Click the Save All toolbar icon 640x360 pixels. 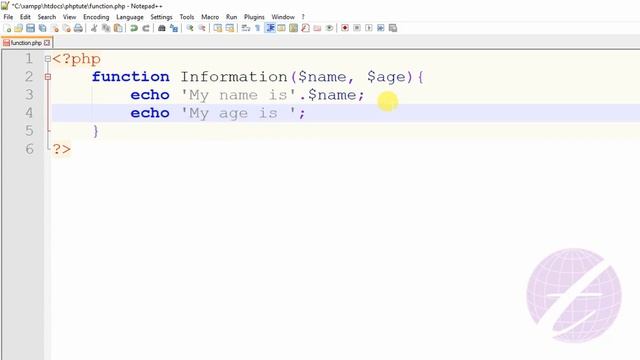(42, 28)
